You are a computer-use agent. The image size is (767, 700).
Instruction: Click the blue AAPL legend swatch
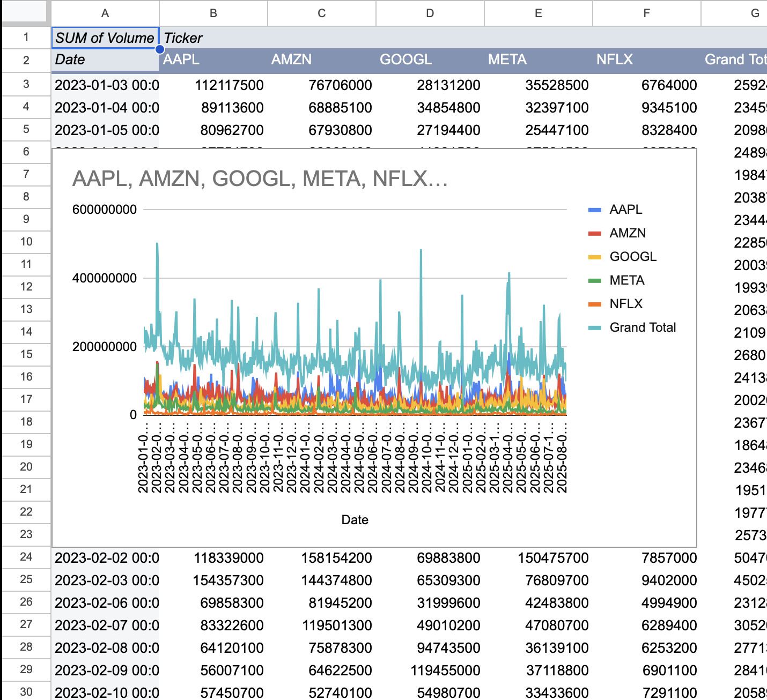(595, 210)
